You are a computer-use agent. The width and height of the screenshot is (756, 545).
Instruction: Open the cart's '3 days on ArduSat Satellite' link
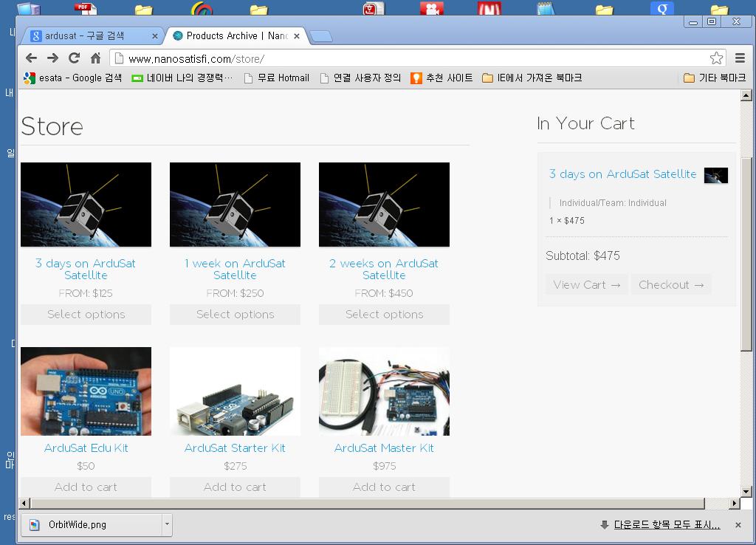pos(623,174)
